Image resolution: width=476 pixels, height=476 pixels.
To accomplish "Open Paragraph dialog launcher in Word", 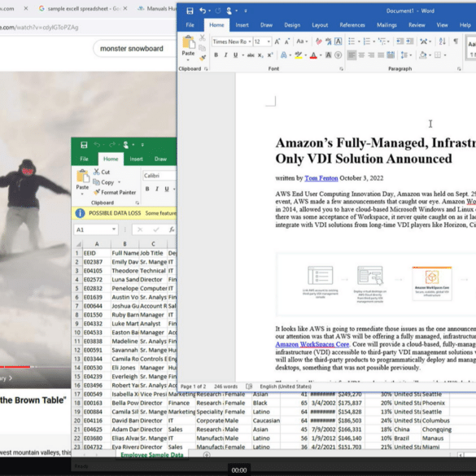I will pyautogui.click(x=459, y=69).
